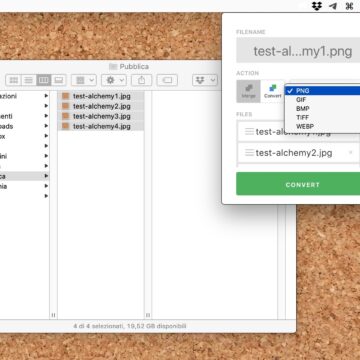Select test-alchemy2.jpg in Finder
Image resolution: width=360 pixels, height=360 pixels.
pyautogui.click(x=101, y=106)
